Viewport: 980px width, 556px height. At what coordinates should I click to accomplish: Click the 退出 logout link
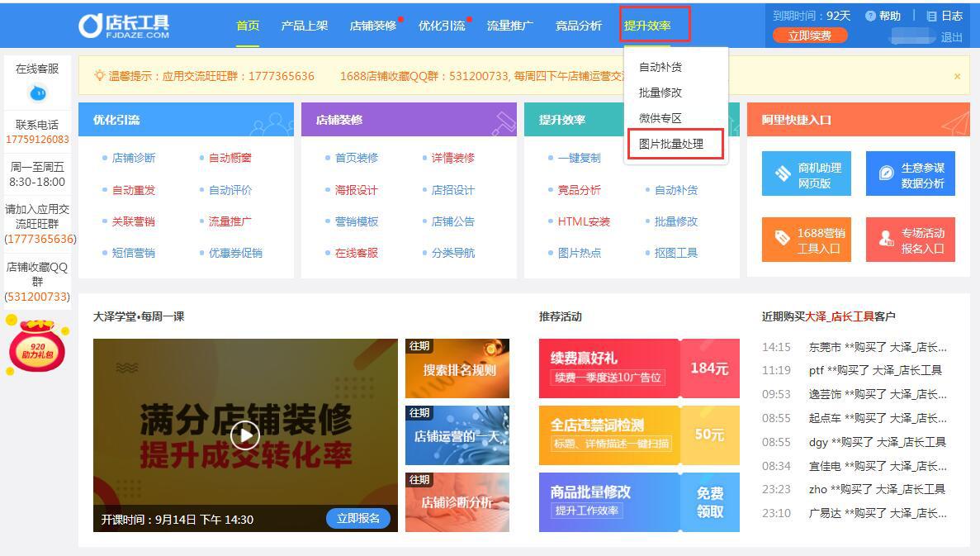click(951, 37)
